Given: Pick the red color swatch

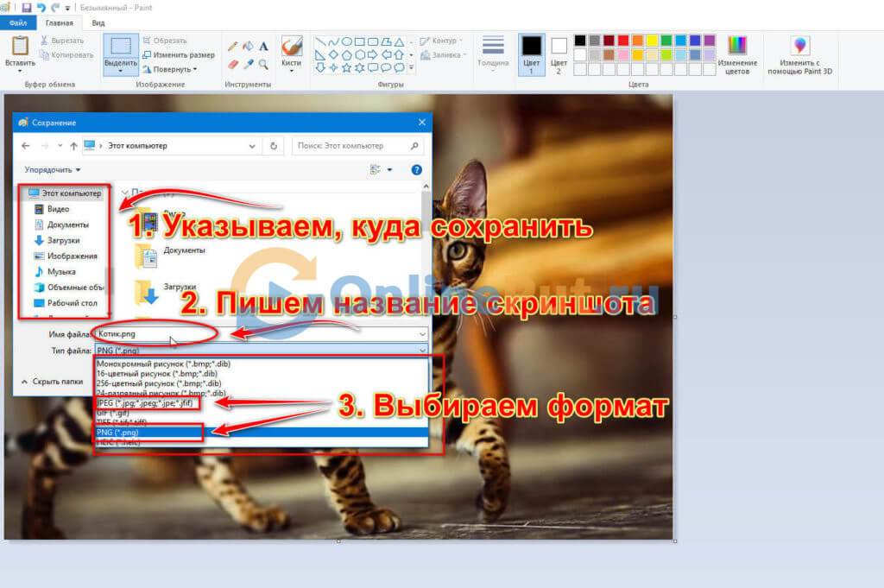Looking at the screenshot, I should (x=623, y=40).
